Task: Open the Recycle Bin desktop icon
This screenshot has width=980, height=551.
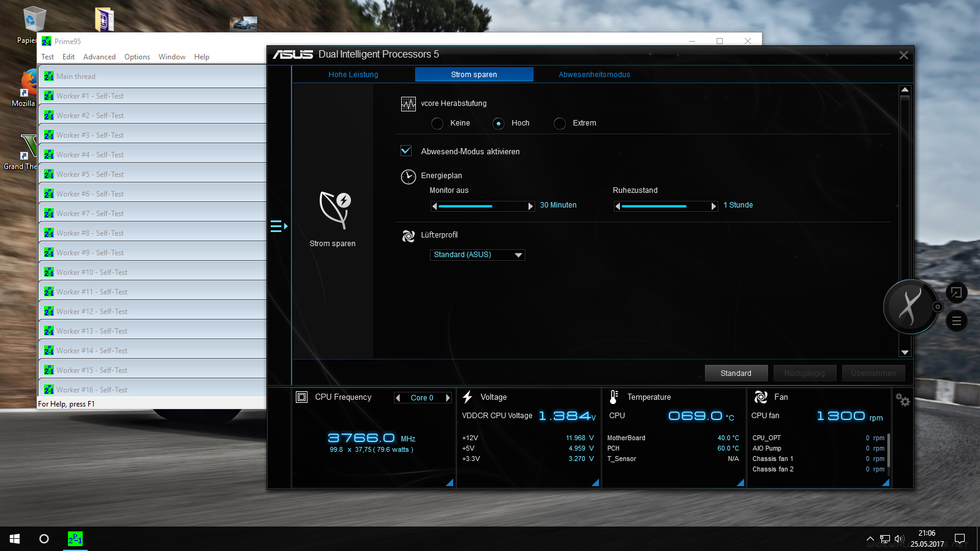Action: (x=34, y=19)
